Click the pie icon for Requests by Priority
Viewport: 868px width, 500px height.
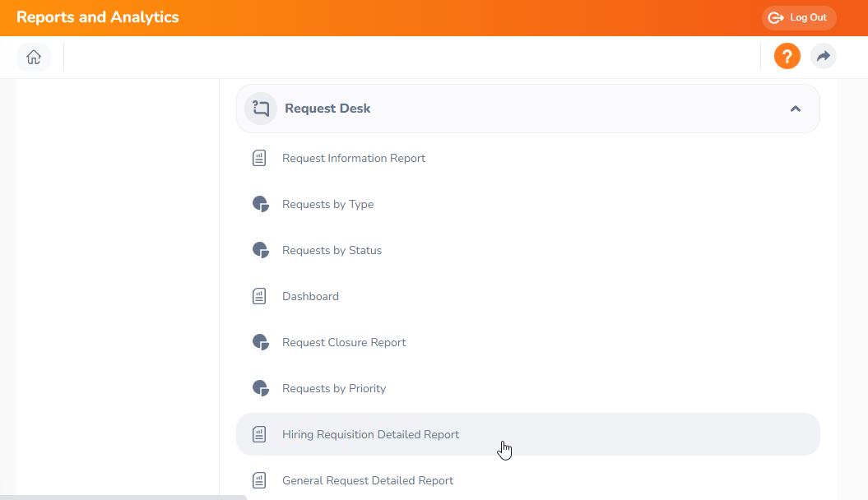[260, 389]
